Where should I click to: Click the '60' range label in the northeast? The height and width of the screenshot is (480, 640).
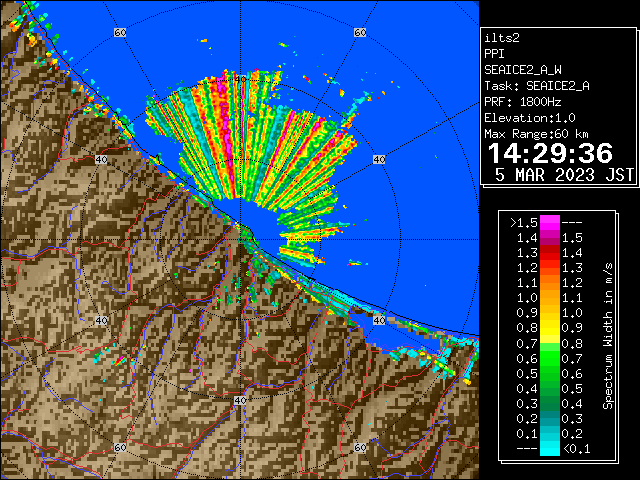pyautogui.click(x=360, y=32)
